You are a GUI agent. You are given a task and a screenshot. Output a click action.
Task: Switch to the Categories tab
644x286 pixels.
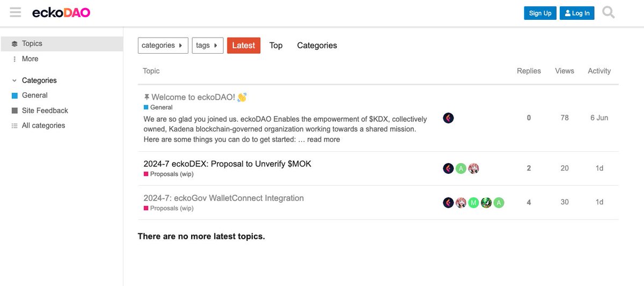tap(317, 46)
